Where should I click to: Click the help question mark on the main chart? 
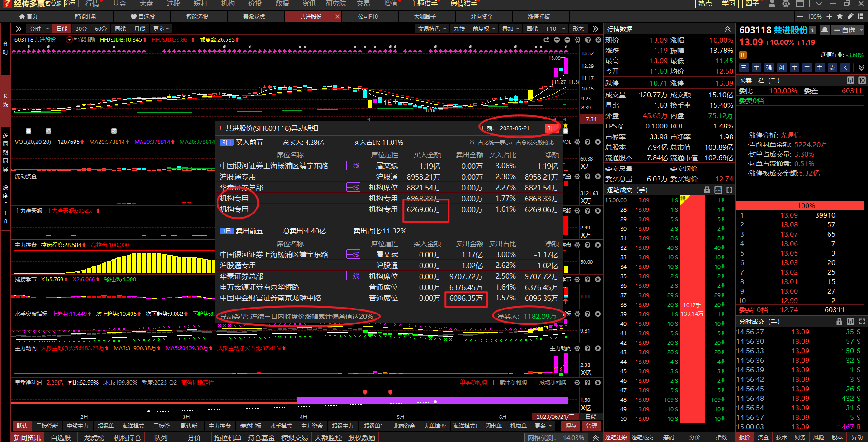tap(588, 40)
